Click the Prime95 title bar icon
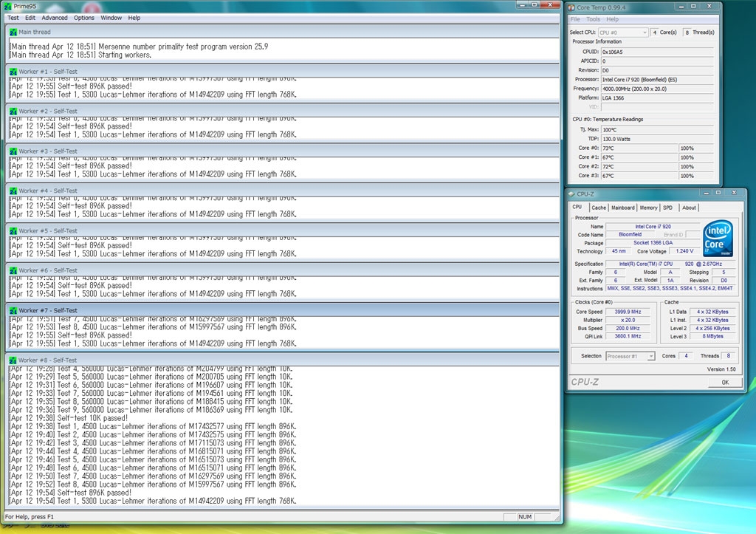 [x=8, y=6]
